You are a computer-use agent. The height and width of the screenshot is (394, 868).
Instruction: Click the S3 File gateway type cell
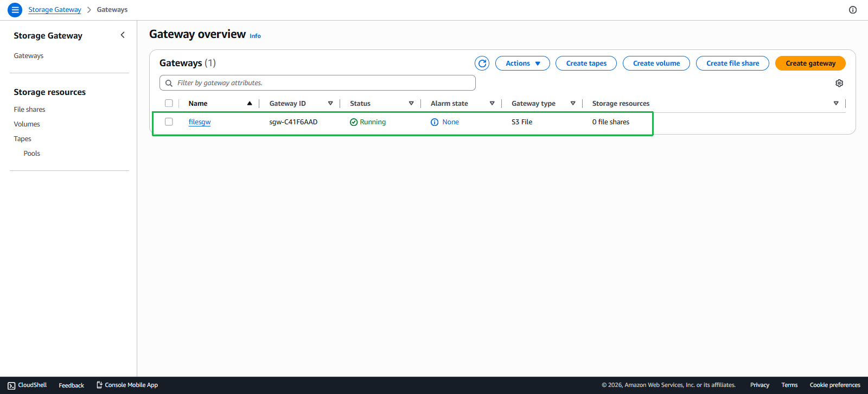[522, 122]
